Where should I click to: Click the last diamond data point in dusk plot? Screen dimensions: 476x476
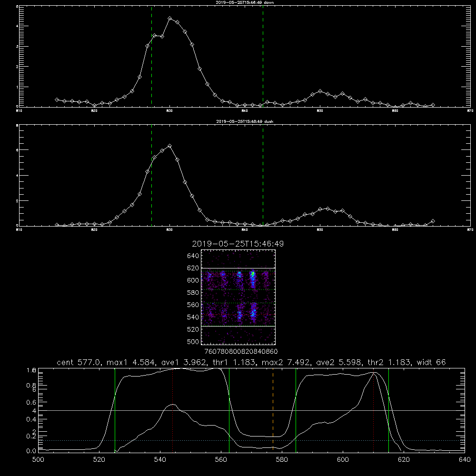pyautogui.click(x=433, y=221)
